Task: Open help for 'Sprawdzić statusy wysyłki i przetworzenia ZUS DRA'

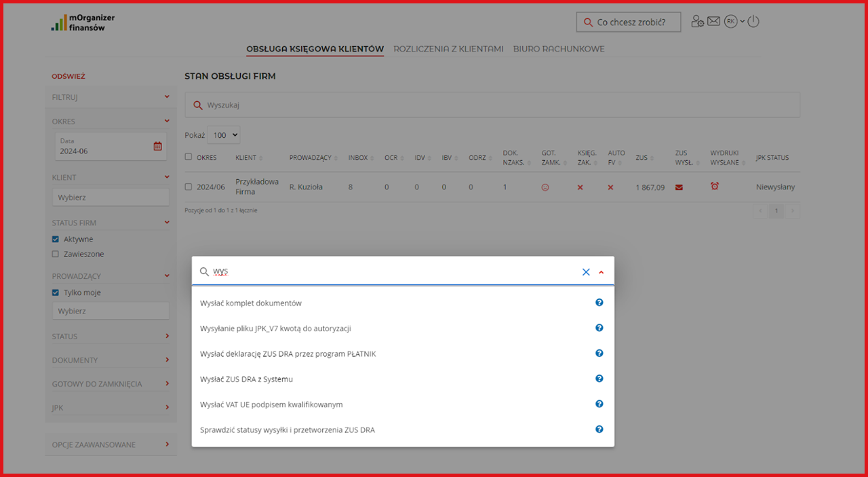Action: coord(599,430)
